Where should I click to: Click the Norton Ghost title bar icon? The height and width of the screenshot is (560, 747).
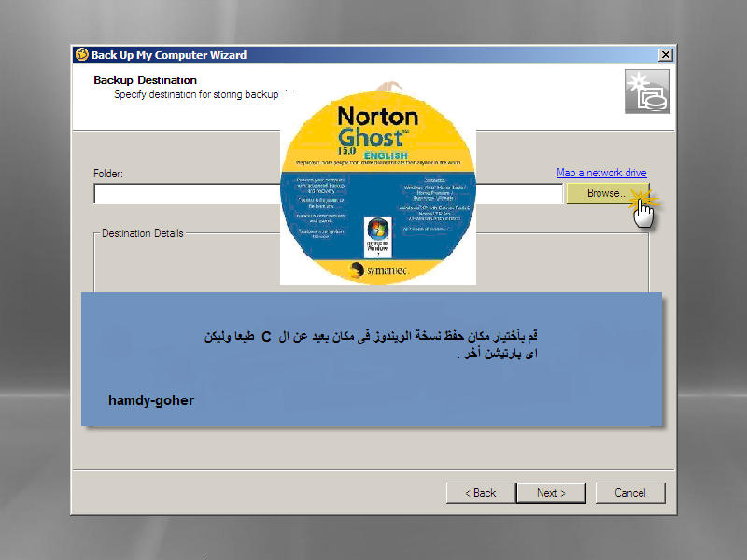pyautogui.click(x=82, y=55)
